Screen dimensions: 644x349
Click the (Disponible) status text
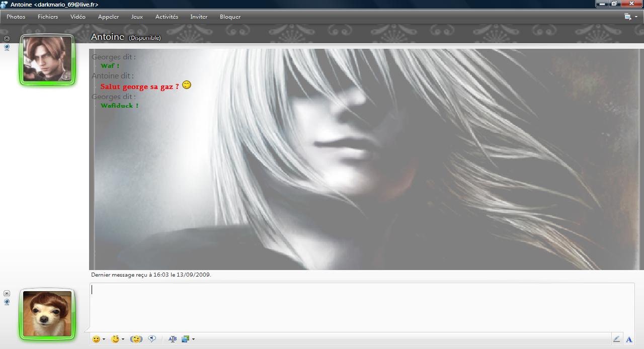(145, 38)
